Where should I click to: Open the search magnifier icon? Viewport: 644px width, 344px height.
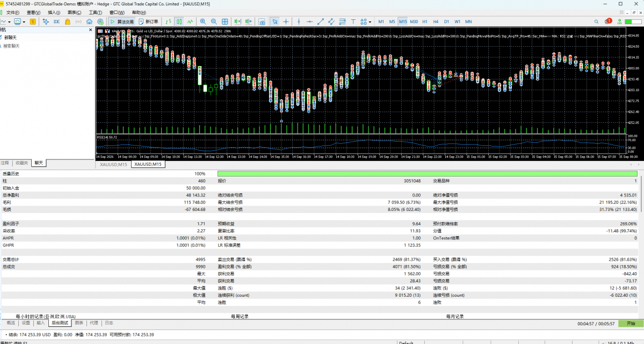coord(596,21)
